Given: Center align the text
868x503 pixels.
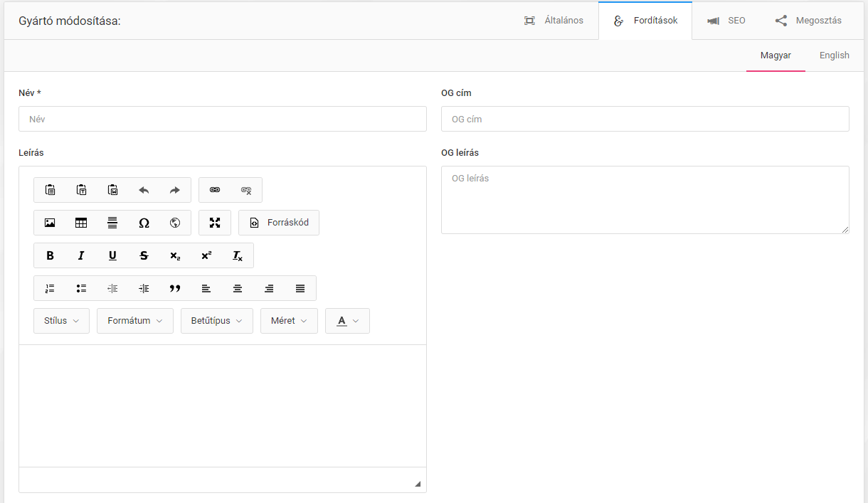Looking at the screenshot, I should point(238,288).
